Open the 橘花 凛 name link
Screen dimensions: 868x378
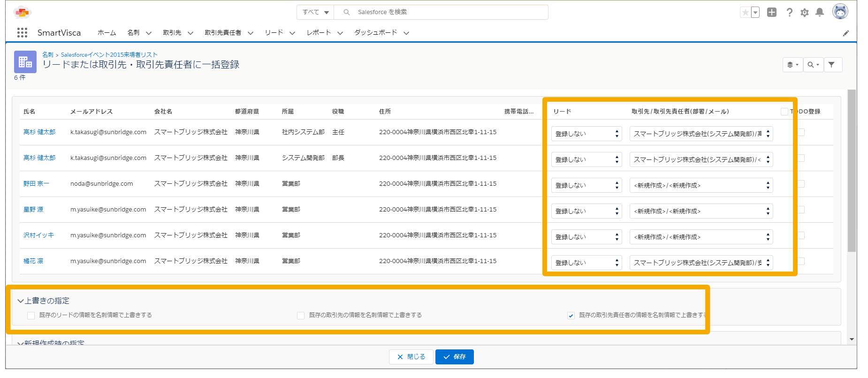coord(33,261)
